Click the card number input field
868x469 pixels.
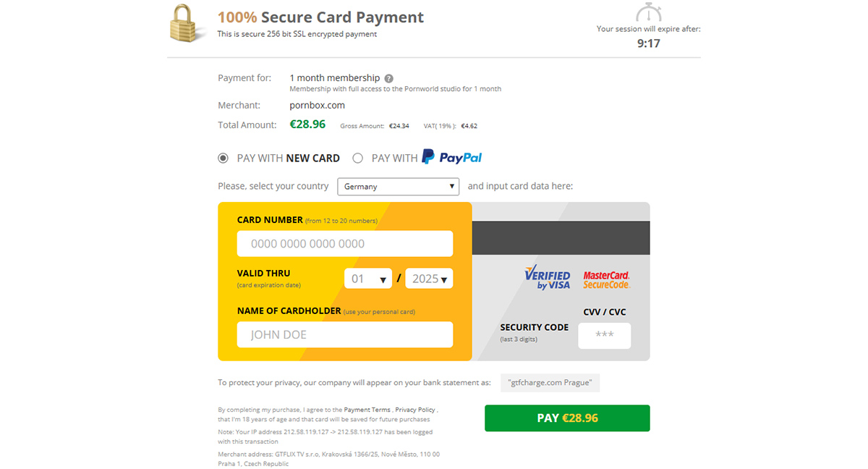[x=345, y=244]
